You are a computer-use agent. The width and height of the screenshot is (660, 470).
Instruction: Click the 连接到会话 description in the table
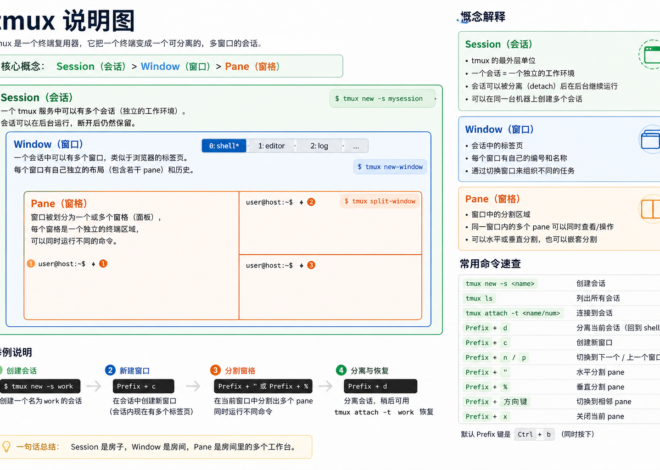click(x=594, y=313)
